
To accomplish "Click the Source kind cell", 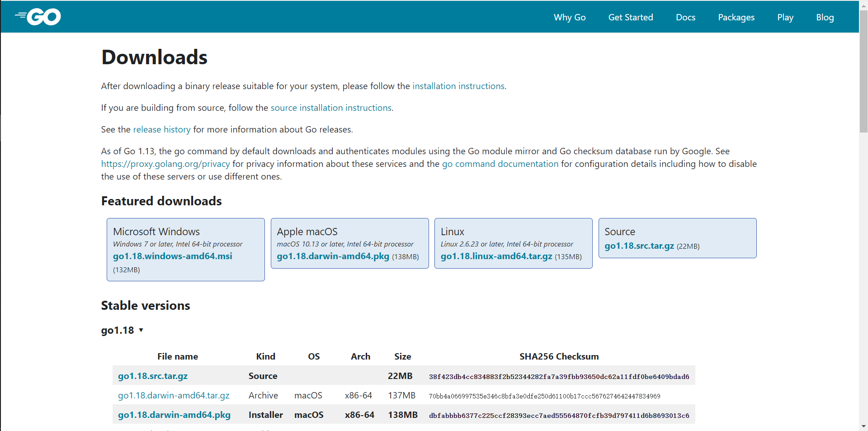I will coord(263,376).
